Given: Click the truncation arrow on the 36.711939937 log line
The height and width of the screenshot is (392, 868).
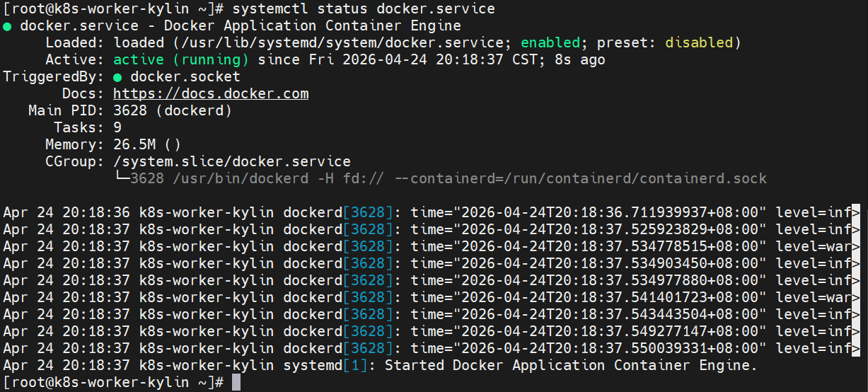Looking at the screenshot, I should [855, 212].
